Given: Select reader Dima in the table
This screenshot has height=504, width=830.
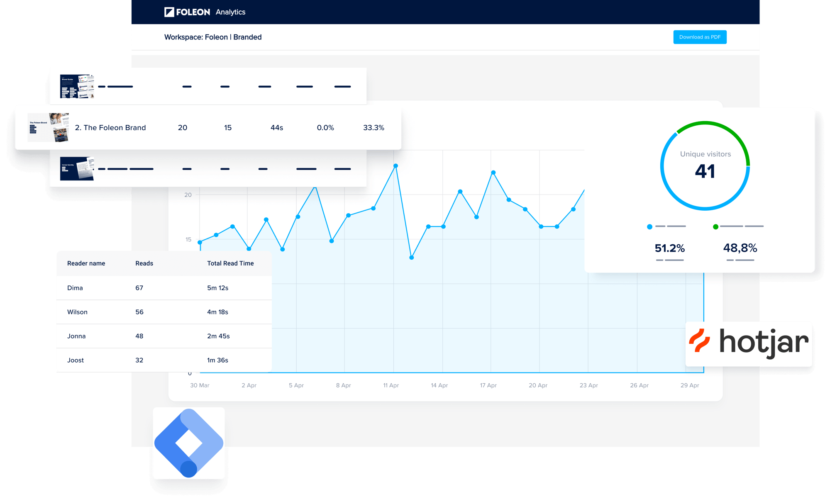Looking at the screenshot, I should click(75, 288).
